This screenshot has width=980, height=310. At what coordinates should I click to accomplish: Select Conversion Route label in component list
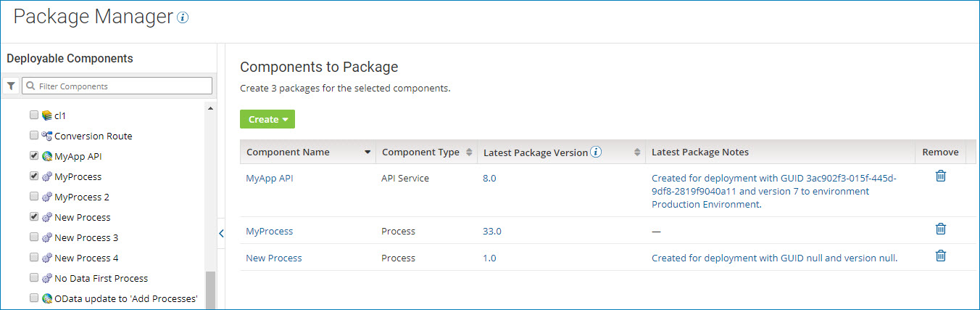coord(94,136)
